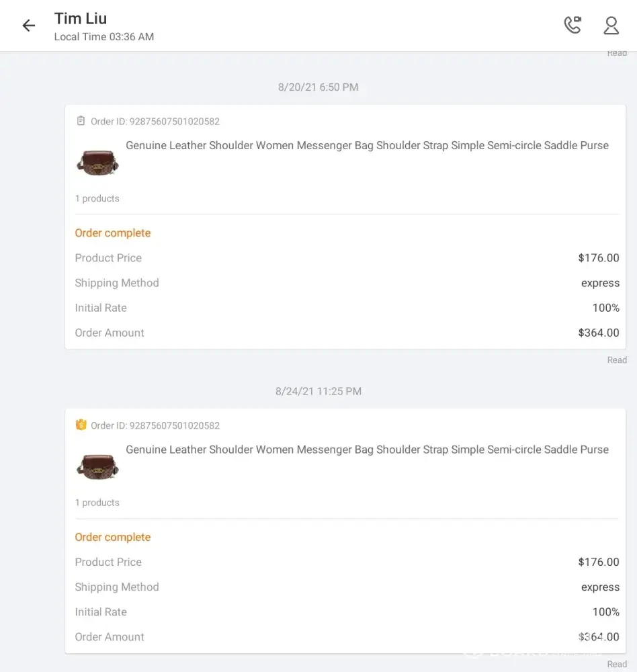Click the Local Time 03:36 AM label
Viewport: 637px width, 672px height.
tap(104, 37)
